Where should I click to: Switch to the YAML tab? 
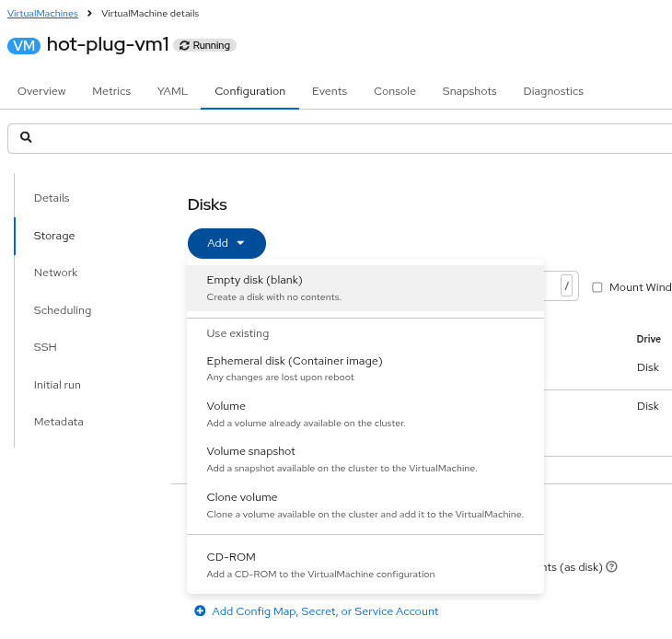(x=172, y=91)
